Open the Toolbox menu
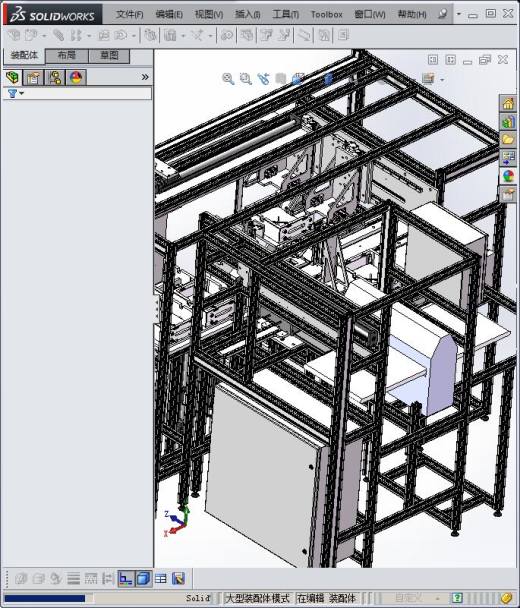Viewport: 520px width, 608px height. tap(327, 14)
